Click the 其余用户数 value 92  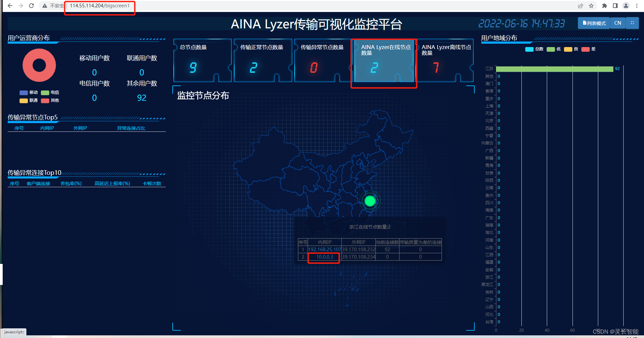(x=142, y=98)
